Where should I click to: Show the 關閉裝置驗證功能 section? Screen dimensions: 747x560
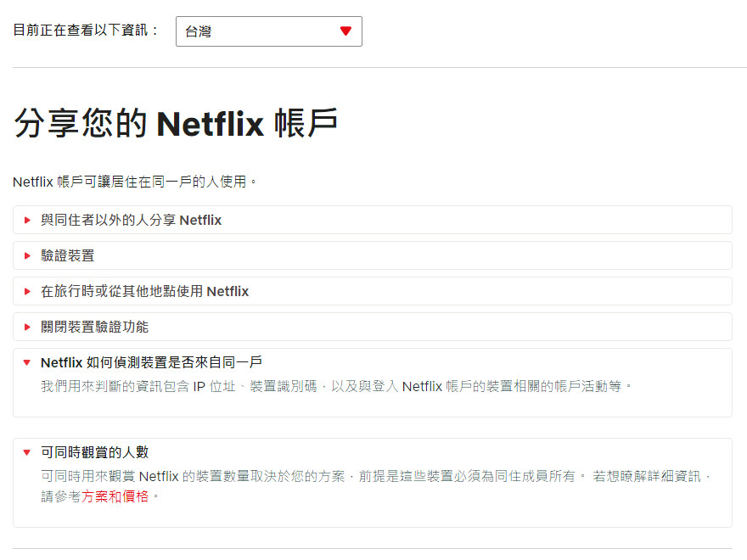click(x=94, y=328)
